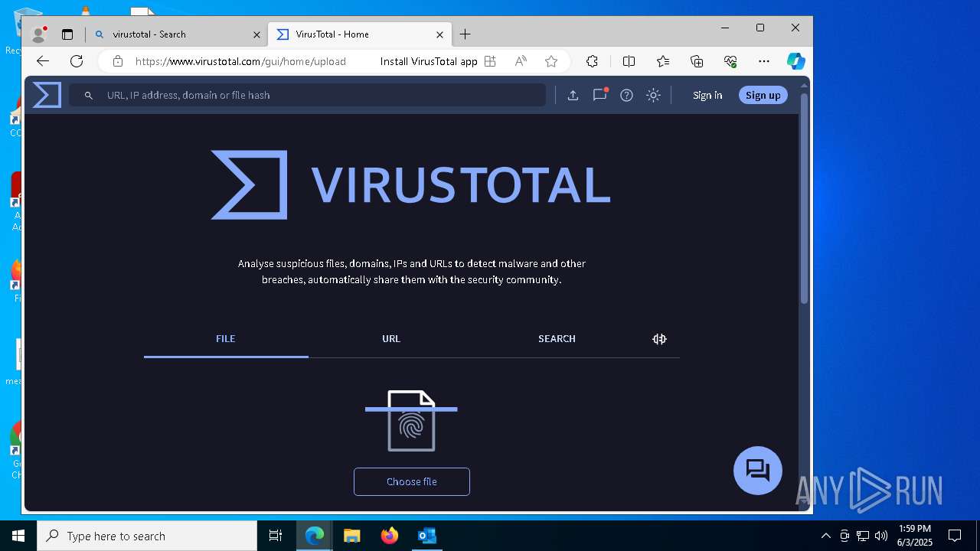Open the Edge Settings and more menu

tap(764, 61)
